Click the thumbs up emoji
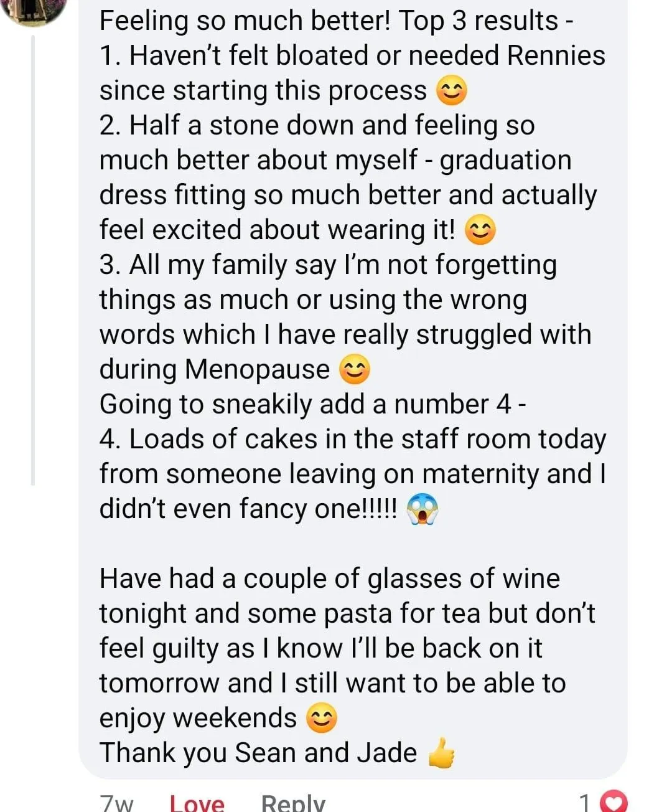This screenshot has height=812, width=649. 442,753
